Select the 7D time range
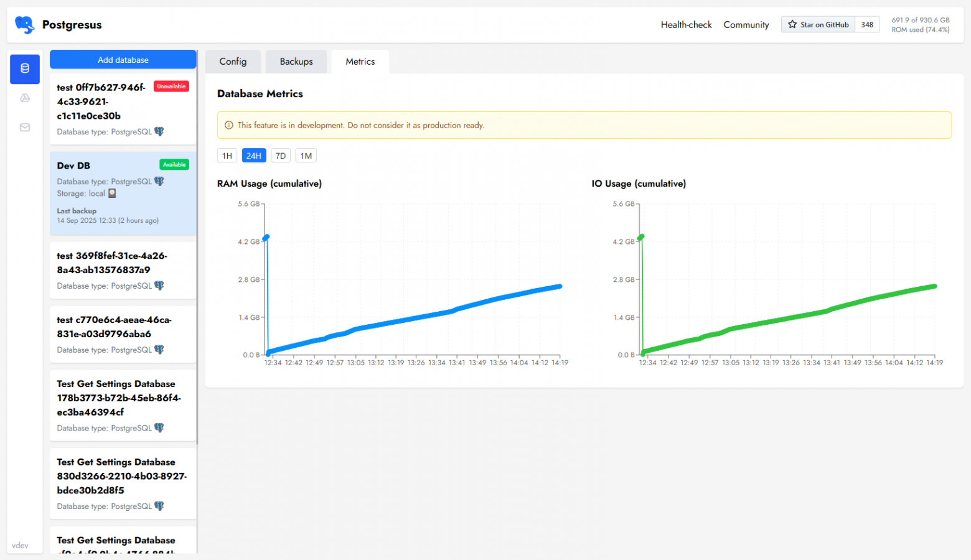971x560 pixels. coord(281,156)
